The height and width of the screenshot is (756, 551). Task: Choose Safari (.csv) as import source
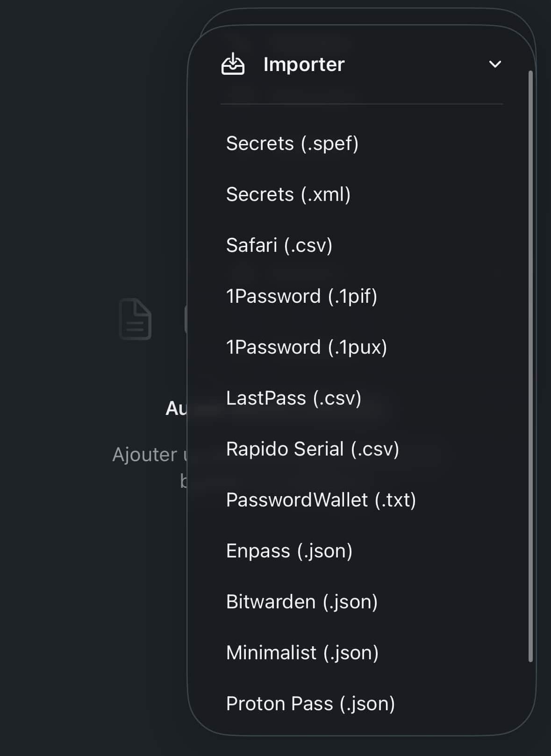pos(279,244)
